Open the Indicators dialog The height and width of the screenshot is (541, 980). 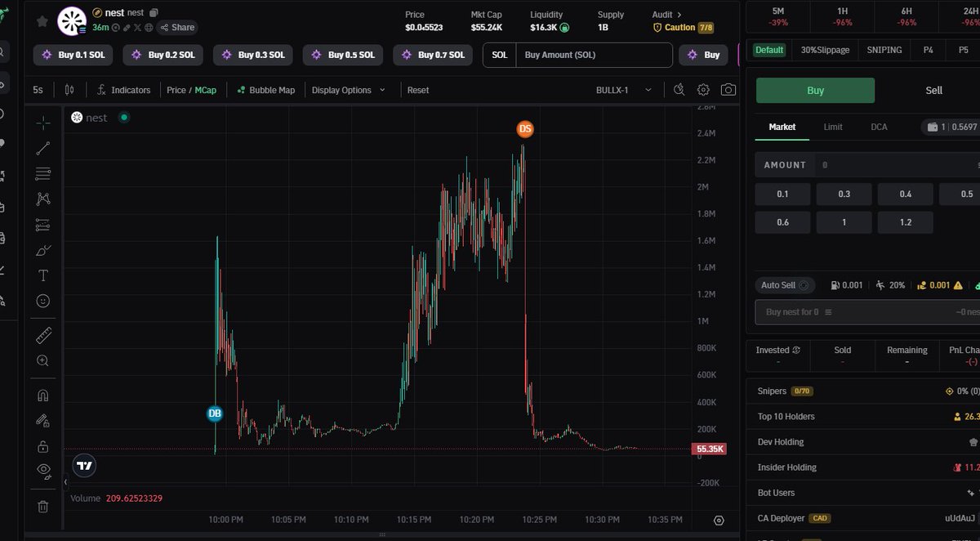click(x=123, y=90)
